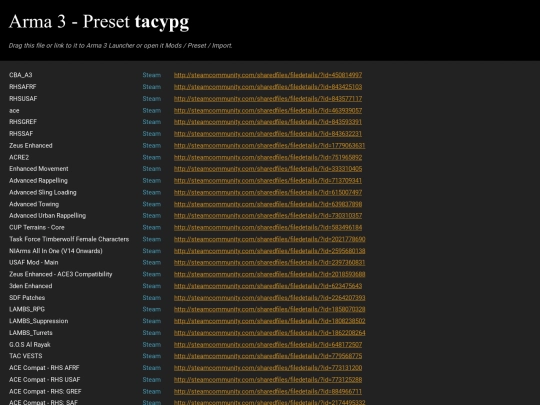Click the 'Steam' source label in the CBA_A3 row
540x405 pixels.
click(152, 75)
